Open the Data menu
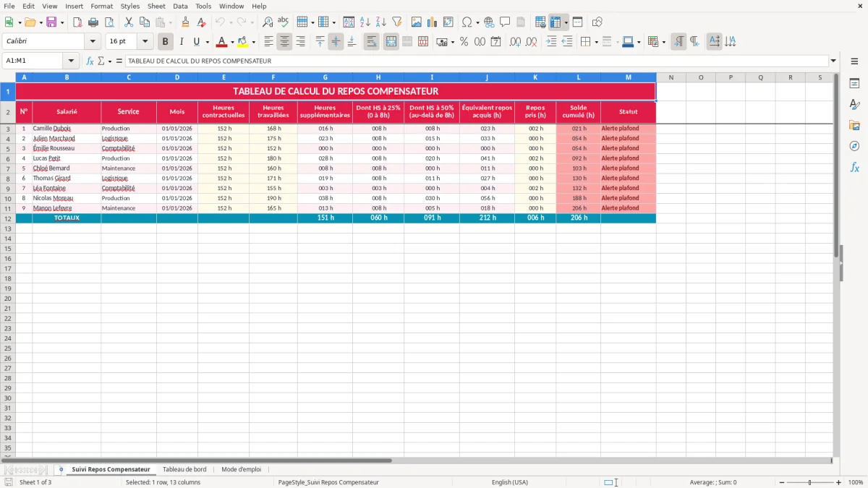This screenshot has width=868, height=488. point(180,6)
